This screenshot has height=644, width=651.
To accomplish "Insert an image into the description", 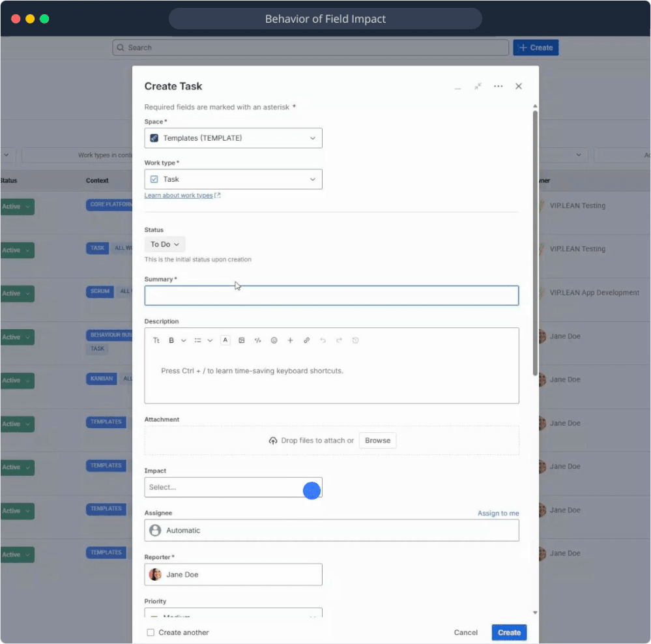I will pos(241,340).
